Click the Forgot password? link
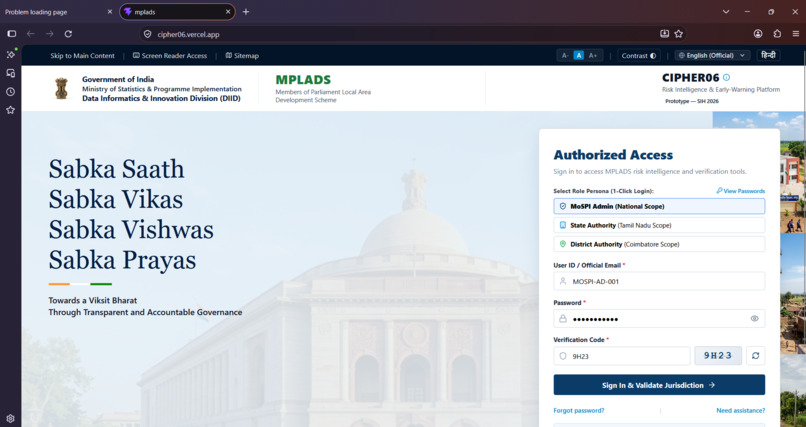This screenshot has width=806, height=427. coord(579,411)
